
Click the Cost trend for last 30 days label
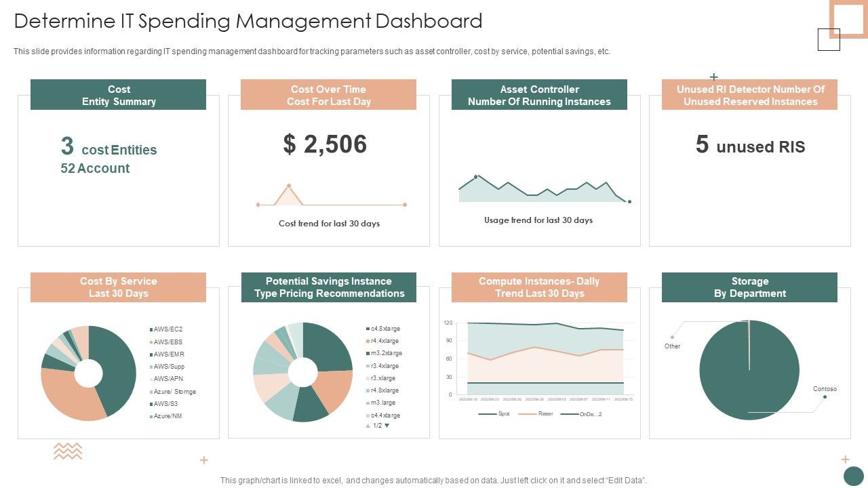click(329, 224)
